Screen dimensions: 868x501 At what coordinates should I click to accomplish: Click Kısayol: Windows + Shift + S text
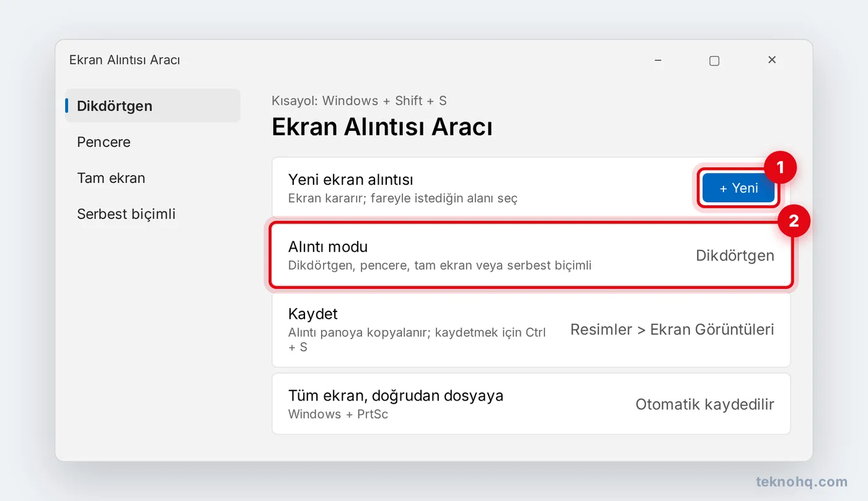(x=359, y=100)
